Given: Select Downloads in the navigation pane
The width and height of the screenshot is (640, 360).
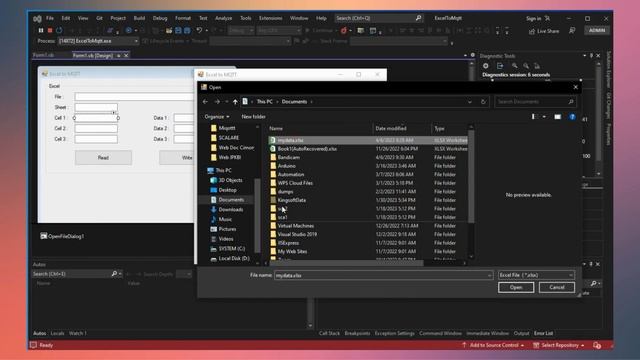Looking at the screenshot, I should pyautogui.click(x=231, y=209).
